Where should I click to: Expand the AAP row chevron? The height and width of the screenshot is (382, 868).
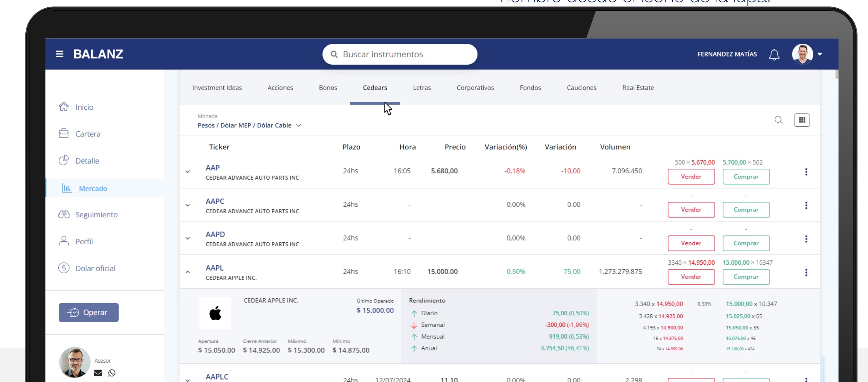pos(187,172)
